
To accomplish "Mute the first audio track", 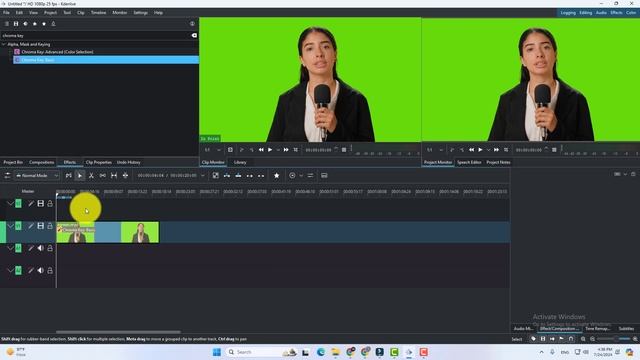I will point(41,248).
